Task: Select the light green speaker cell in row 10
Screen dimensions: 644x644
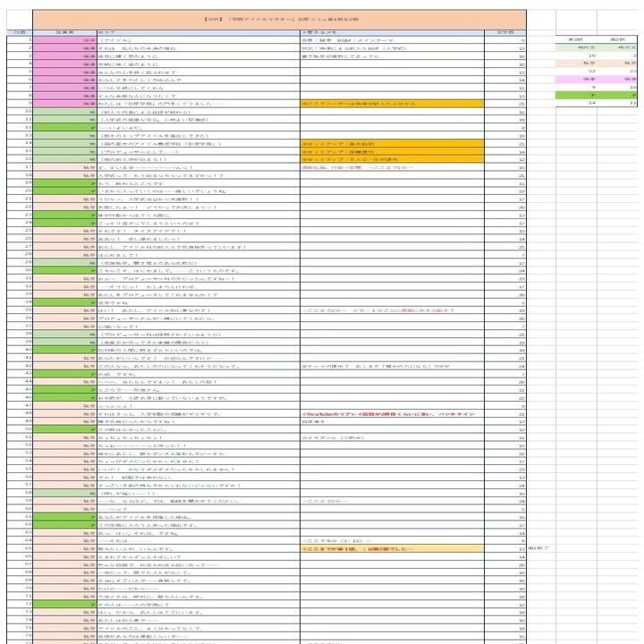Action: tap(65, 112)
